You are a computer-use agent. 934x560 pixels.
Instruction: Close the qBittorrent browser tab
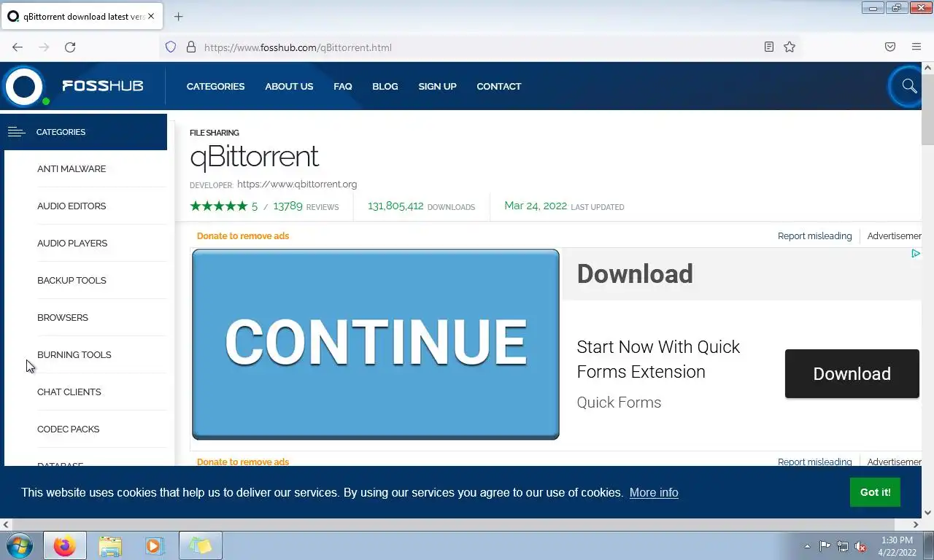click(151, 16)
